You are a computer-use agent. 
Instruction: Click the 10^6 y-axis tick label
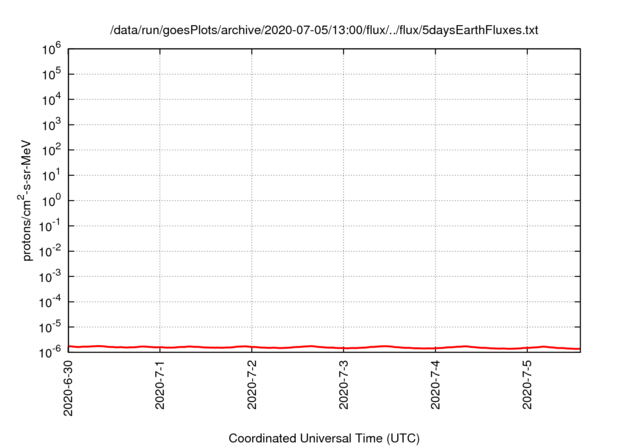point(51,49)
